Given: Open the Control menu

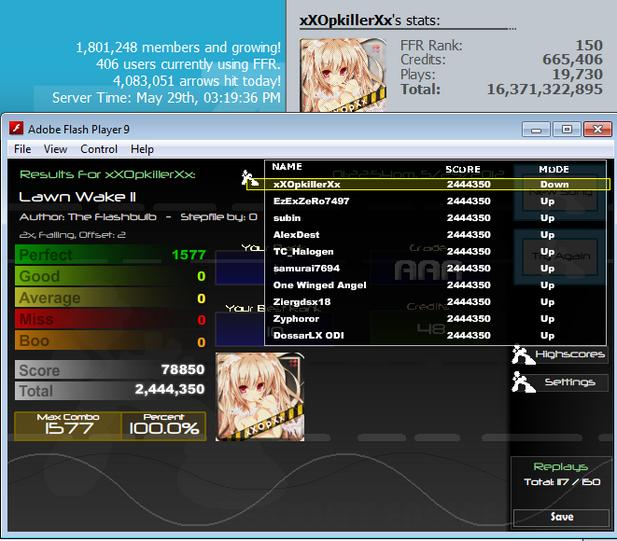Looking at the screenshot, I should pos(99,149).
